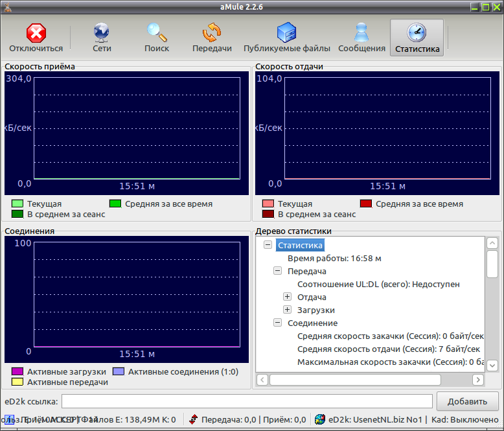
Task: Click the status bar icon at far left
Action: point(9,420)
